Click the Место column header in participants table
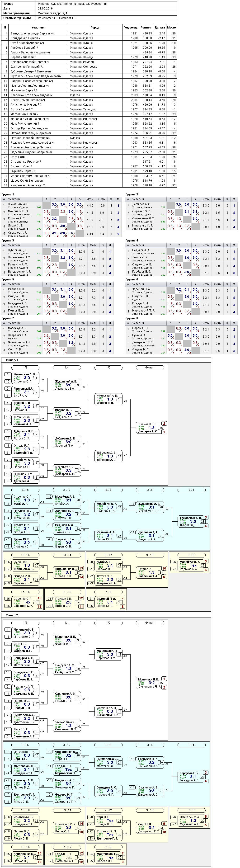 (x=172, y=28)
